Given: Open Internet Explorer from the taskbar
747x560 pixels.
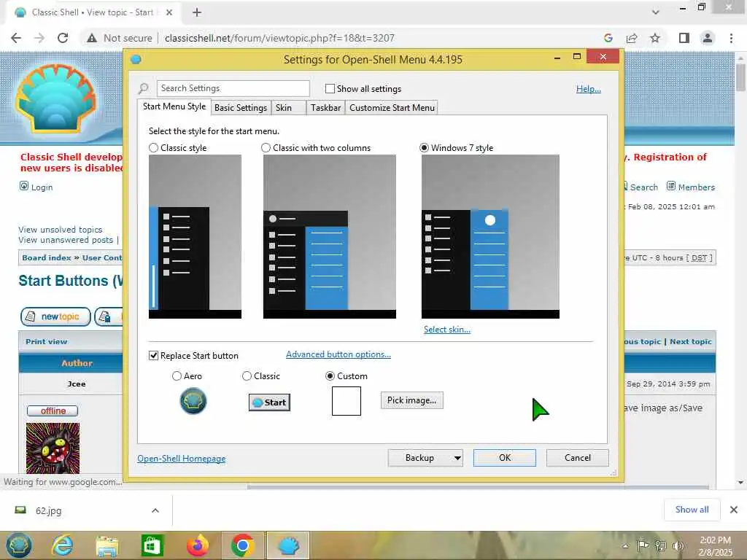Looking at the screenshot, I should coord(63,545).
